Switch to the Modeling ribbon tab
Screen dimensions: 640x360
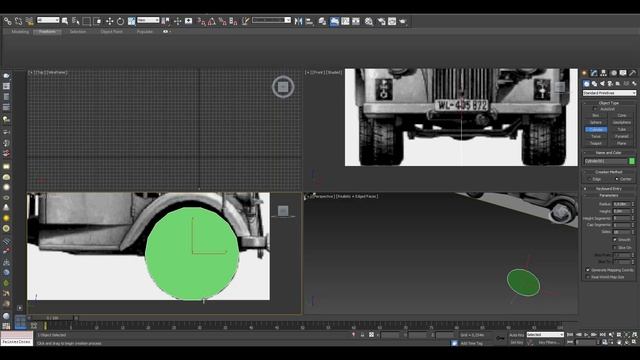click(x=20, y=31)
